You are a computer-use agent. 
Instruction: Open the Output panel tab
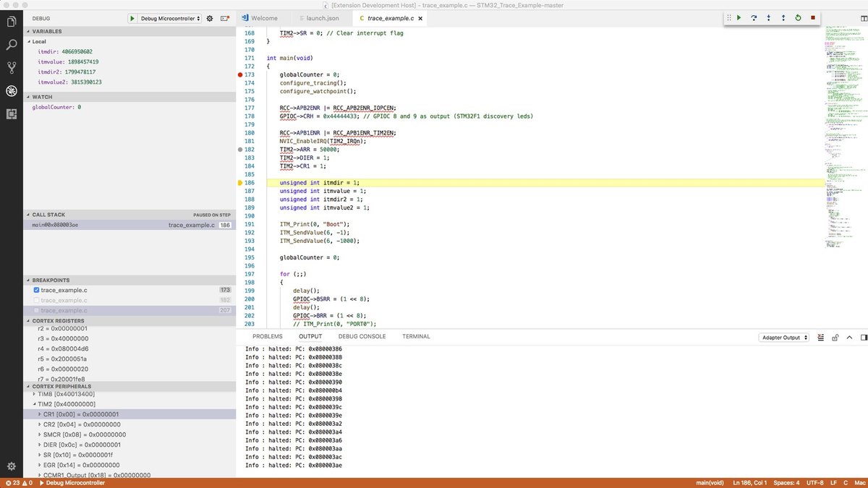[310, 336]
